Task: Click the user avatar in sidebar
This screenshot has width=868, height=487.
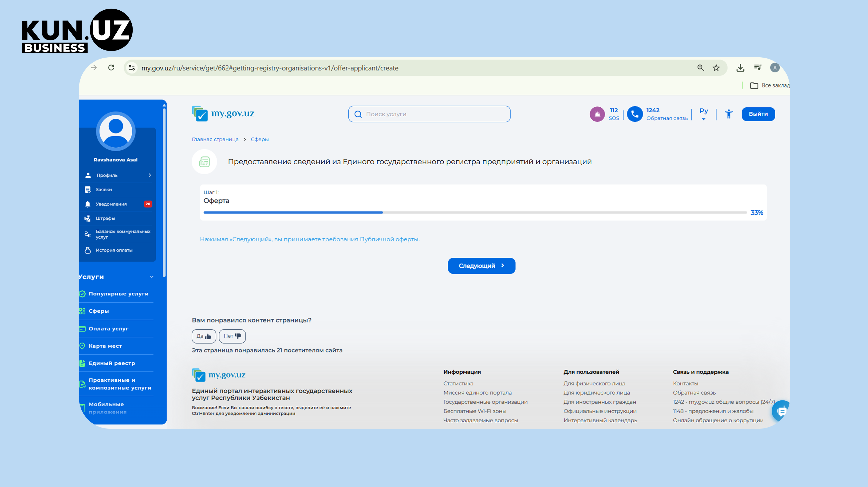Action: [116, 131]
